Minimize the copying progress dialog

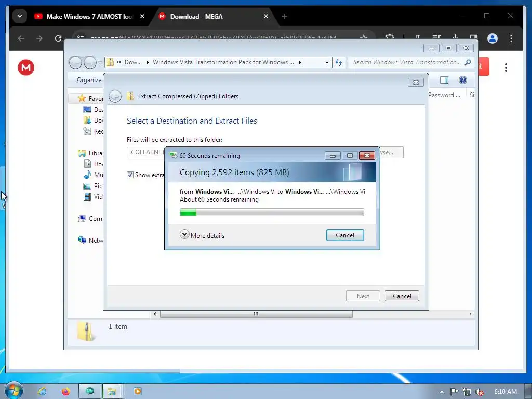point(332,156)
